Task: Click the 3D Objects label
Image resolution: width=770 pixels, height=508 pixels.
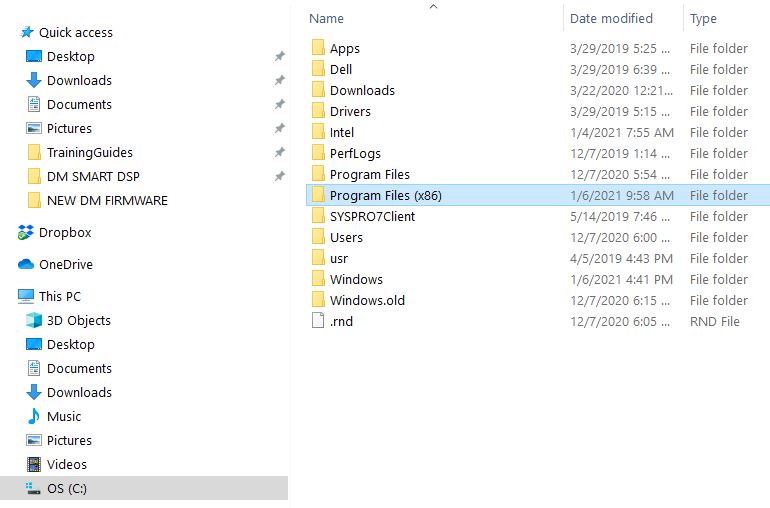Action: [79, 320]
